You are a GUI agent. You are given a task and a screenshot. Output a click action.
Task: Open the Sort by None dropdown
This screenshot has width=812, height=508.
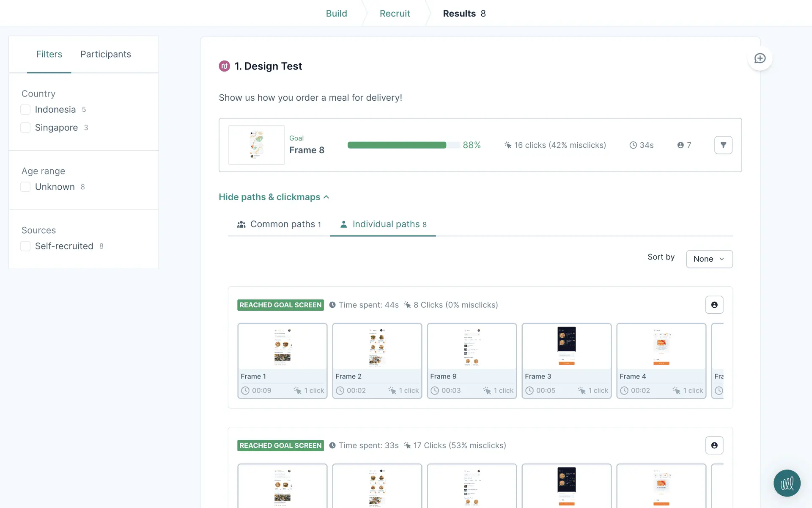(709, 259)
